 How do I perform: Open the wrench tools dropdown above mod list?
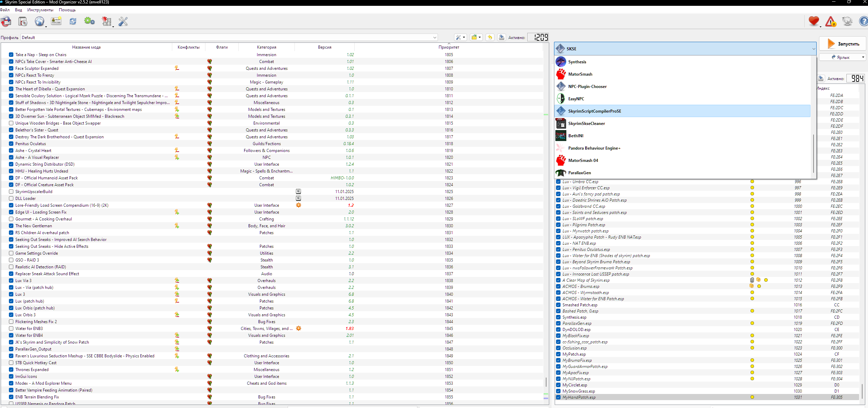tap(460, 37)
